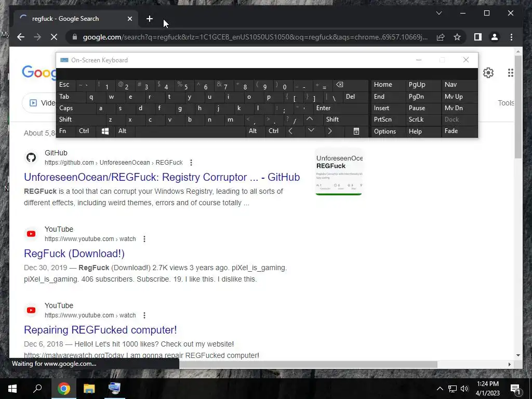Click the Google logo
The height and width of the screenshot is (399, 532).
[39, 73]
